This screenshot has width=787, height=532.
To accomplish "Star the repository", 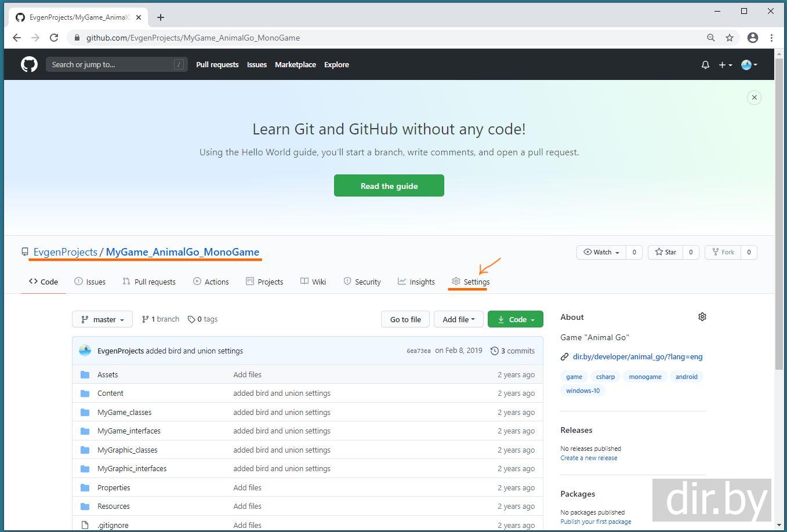I will click(666, 252).
